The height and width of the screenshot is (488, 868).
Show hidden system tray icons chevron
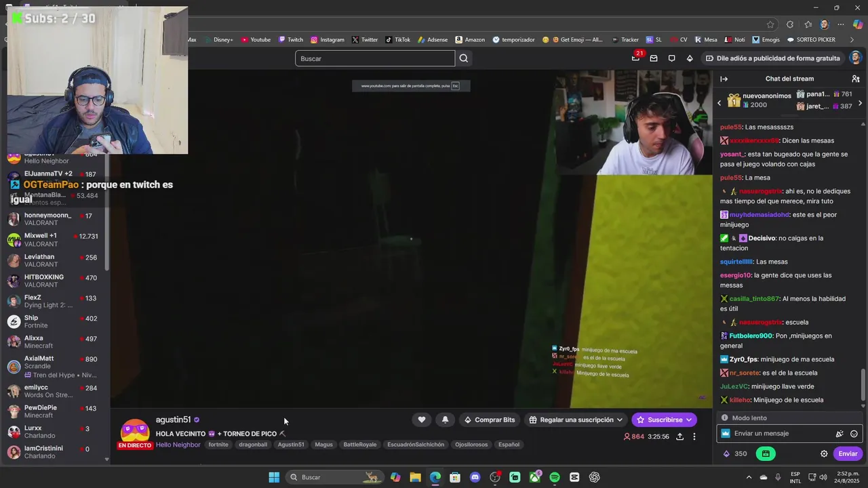[749, 477]
